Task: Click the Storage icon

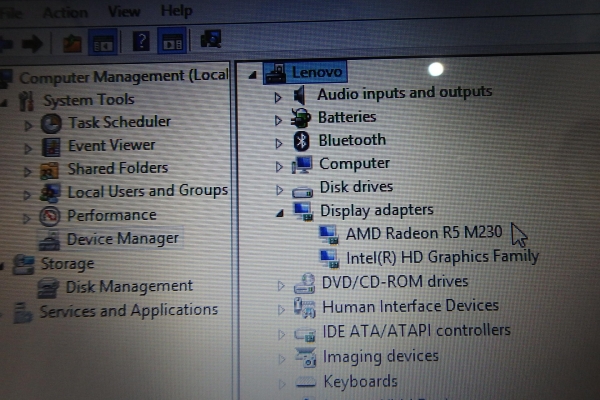Action: tap(23, 264)
